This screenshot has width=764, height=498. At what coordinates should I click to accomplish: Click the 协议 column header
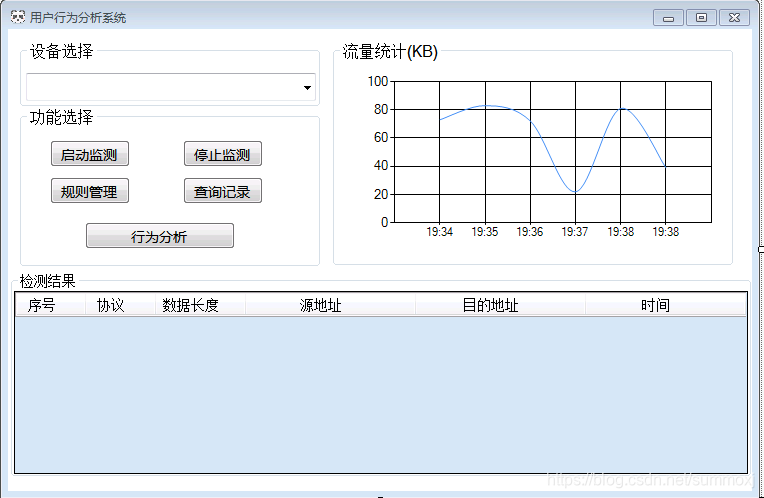tap(120, 305)
